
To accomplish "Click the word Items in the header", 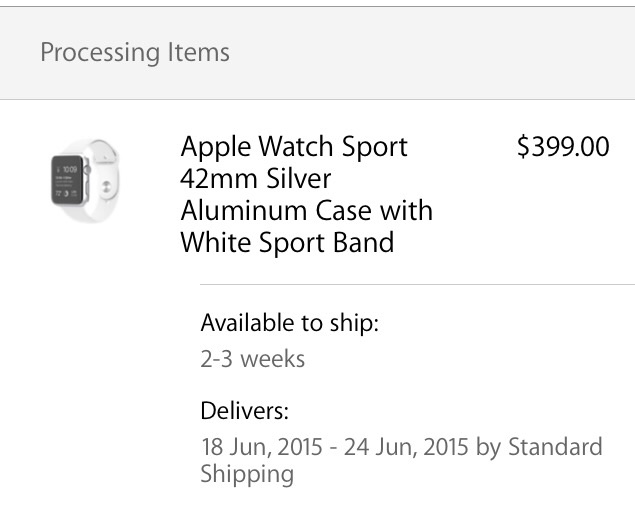I will pyautogui.click(x=198, y=52).
